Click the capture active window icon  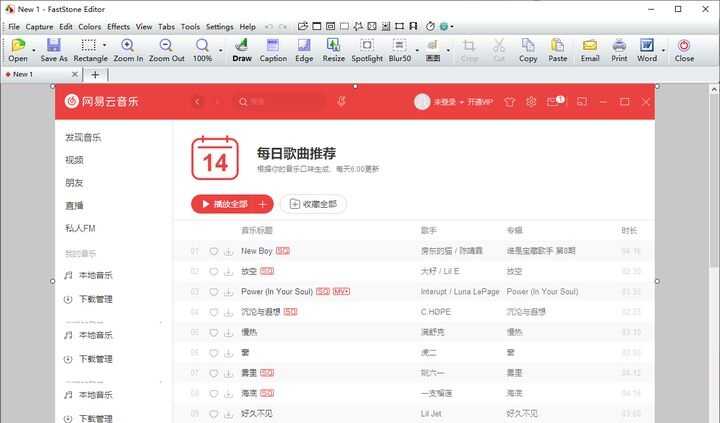click(317, 26)
